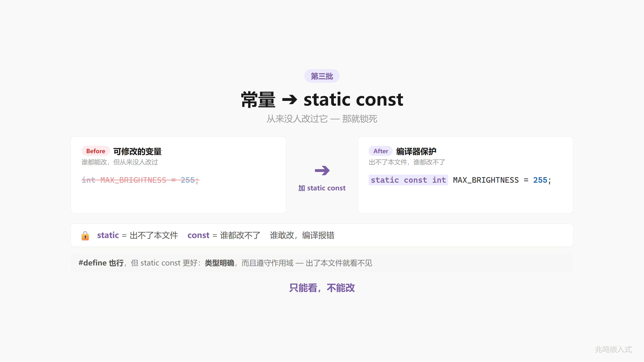Click the purple arrow between the cards

(322, 171)
